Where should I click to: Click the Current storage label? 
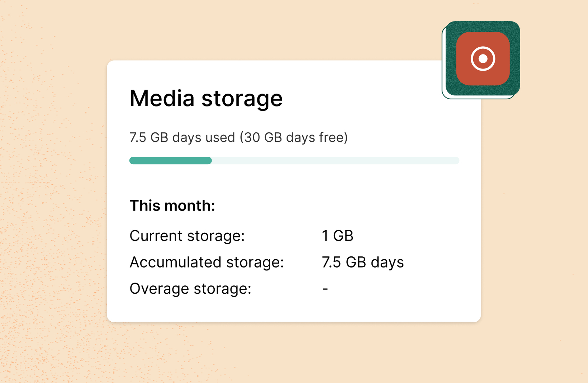click(187, 236)
